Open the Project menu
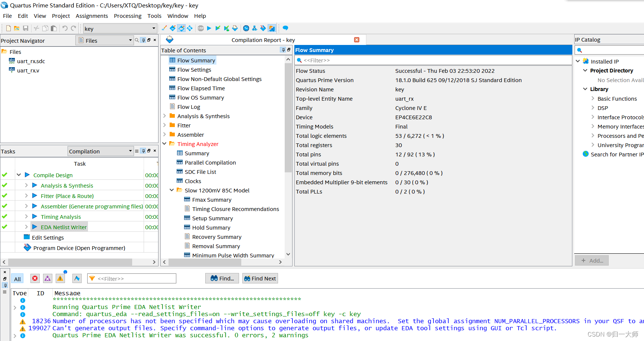644x341 pixels. pos(61,16)
